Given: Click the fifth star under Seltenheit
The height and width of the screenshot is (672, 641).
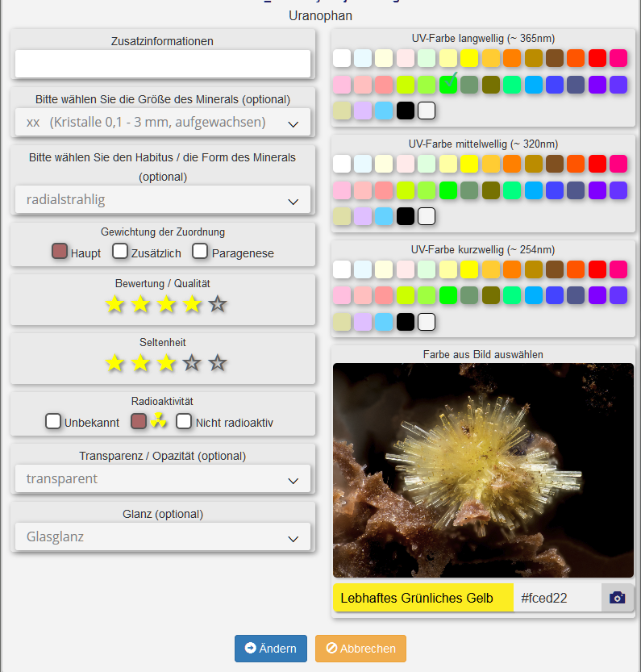Looking at the screenshot, I should 218,363.
